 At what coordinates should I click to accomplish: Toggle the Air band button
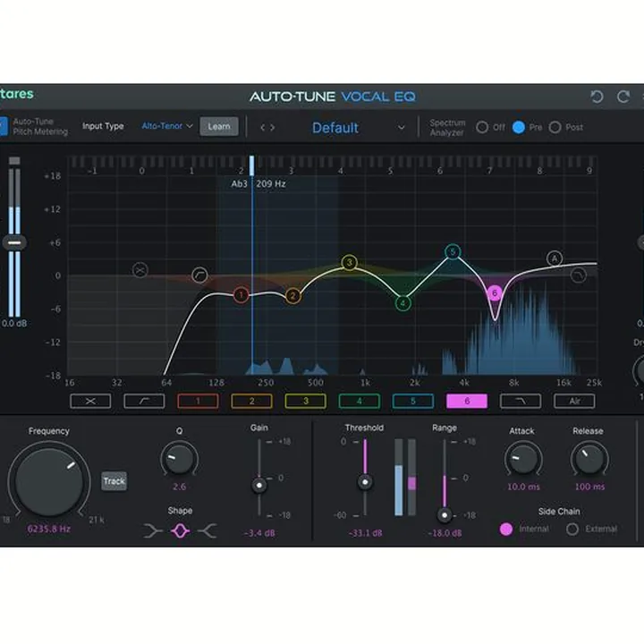(574, 402)
